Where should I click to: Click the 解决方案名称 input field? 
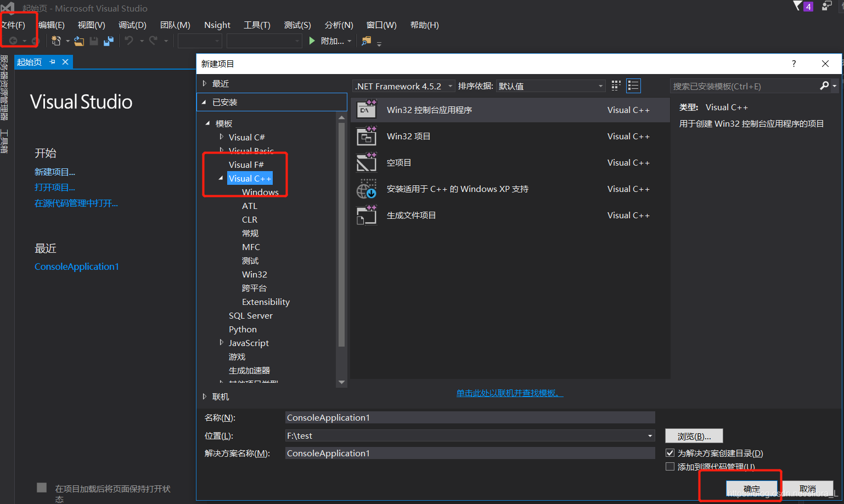click(x=470, y=453)
